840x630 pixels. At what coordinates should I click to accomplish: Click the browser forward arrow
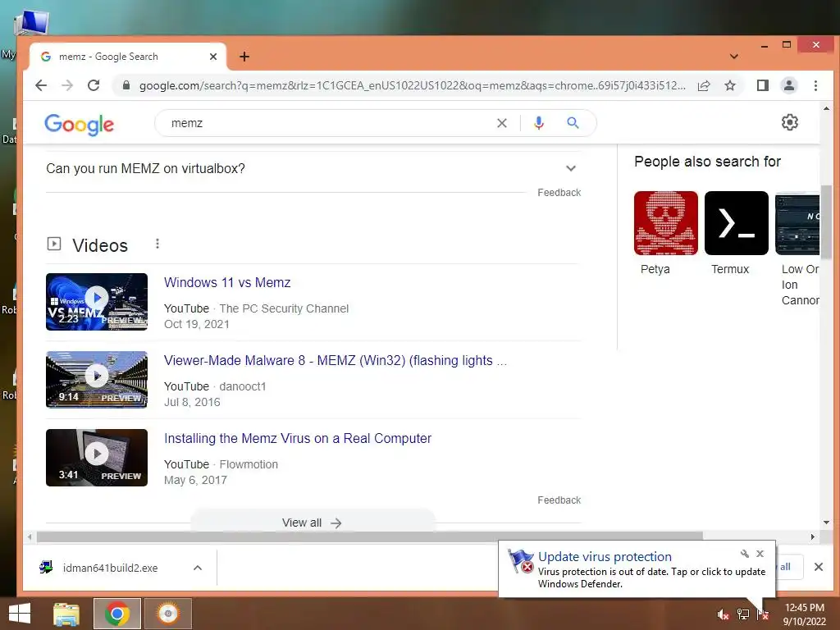click(67, 85)
